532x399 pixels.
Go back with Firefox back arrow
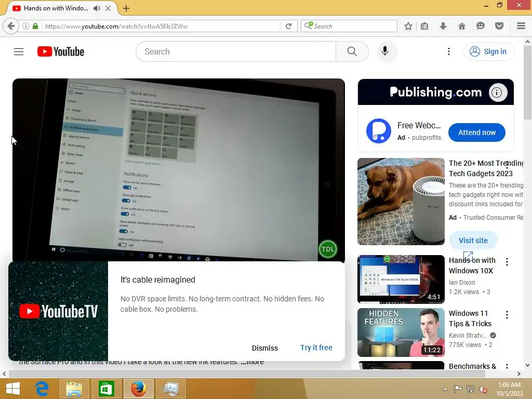click(11, 26)
